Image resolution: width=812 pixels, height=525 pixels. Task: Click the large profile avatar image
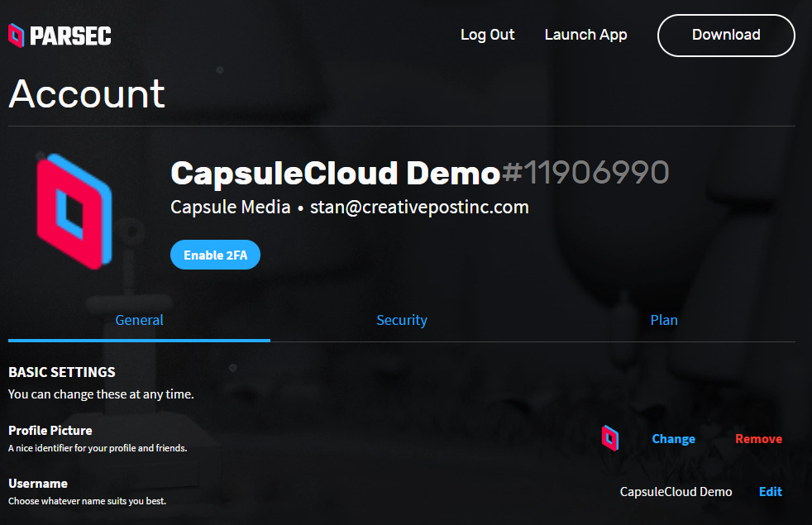click(x=74, y=212)
